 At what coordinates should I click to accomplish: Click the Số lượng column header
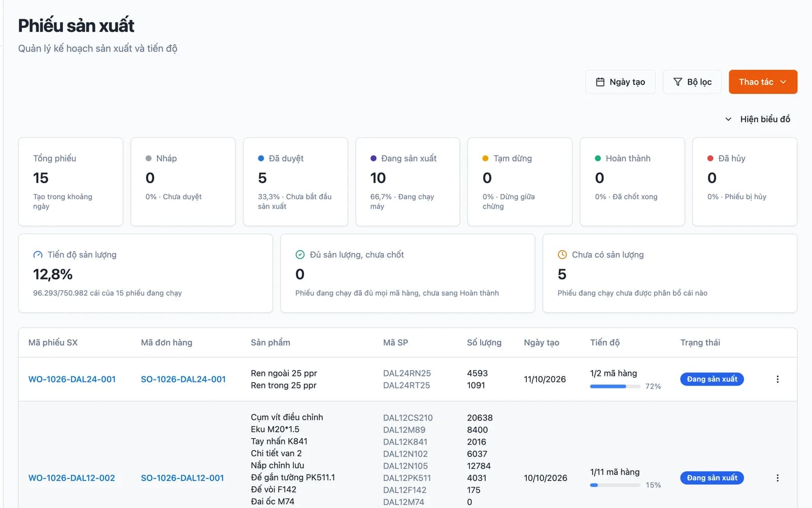[484, 342]
